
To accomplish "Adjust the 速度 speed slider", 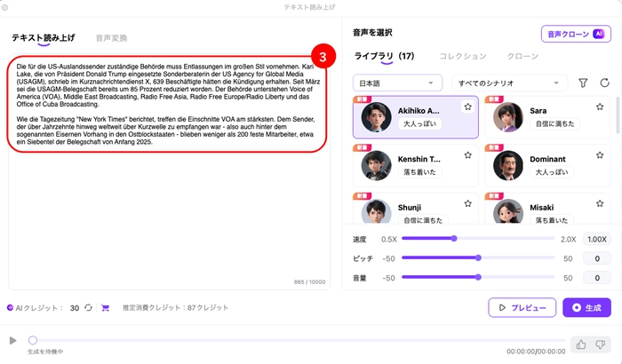I will click(x=454, y=238).
